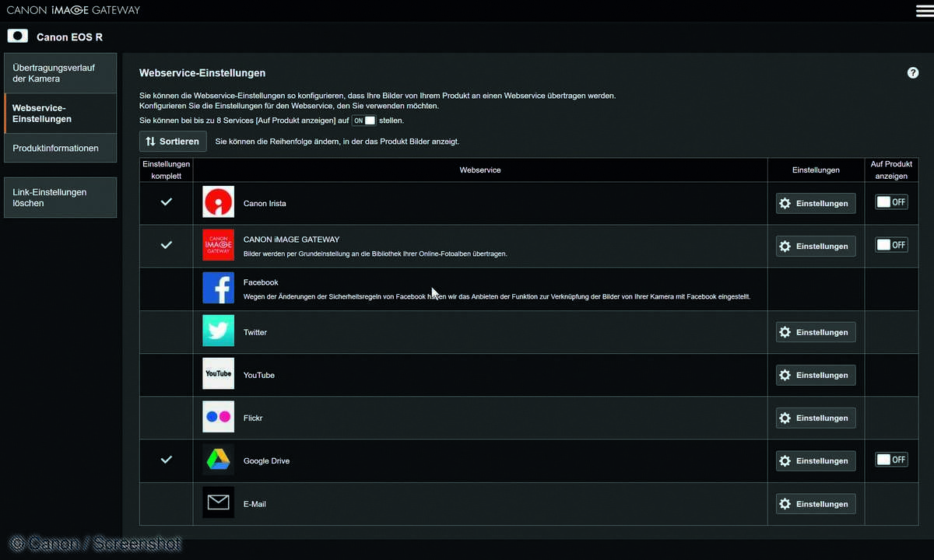Click the Facebook logo icon
The height and width of the screenshot is (560, 934).
point(218,288)
